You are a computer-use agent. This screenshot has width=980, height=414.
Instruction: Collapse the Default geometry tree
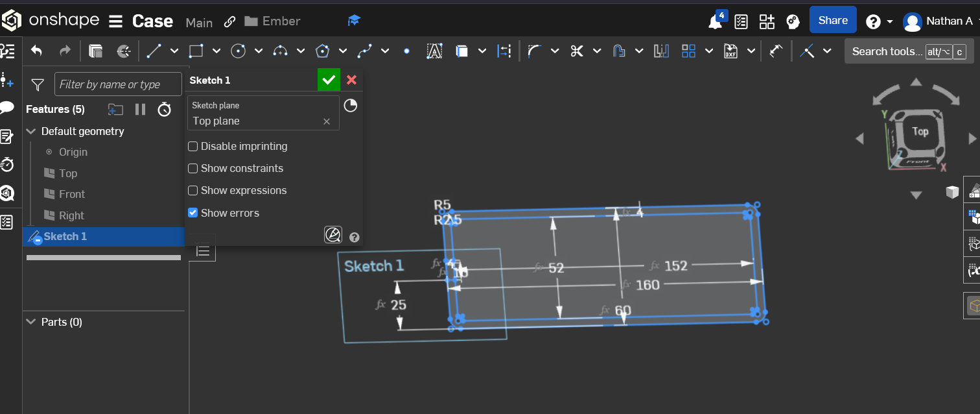(x=30, y=131)
